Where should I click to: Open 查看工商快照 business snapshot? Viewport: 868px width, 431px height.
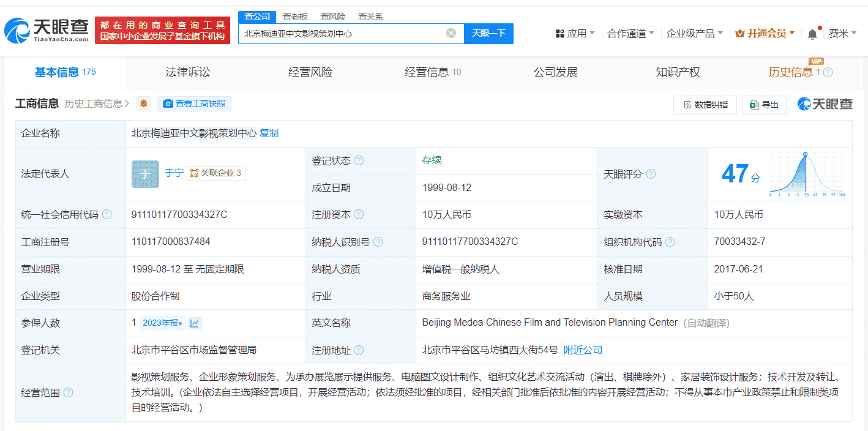click(x=193, y=103)
